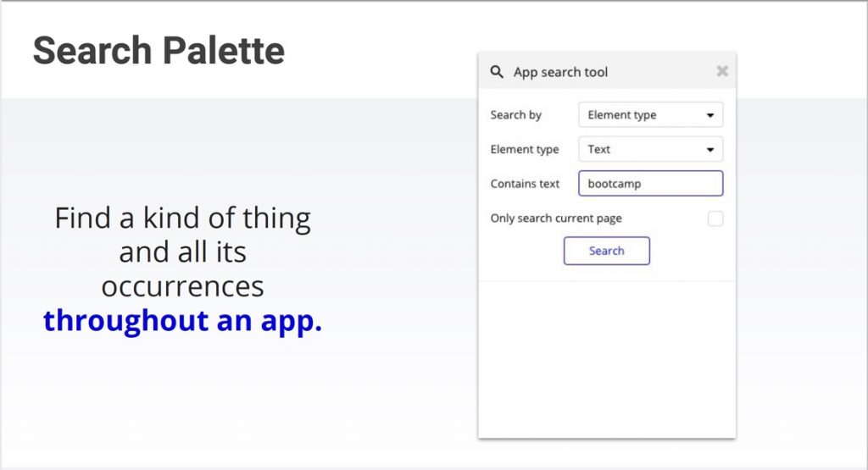Click the Find a kind of thing text
Image resolution: width=868 pixels, height=470 pixels.
pyautogui.click(x=183, y=218)
